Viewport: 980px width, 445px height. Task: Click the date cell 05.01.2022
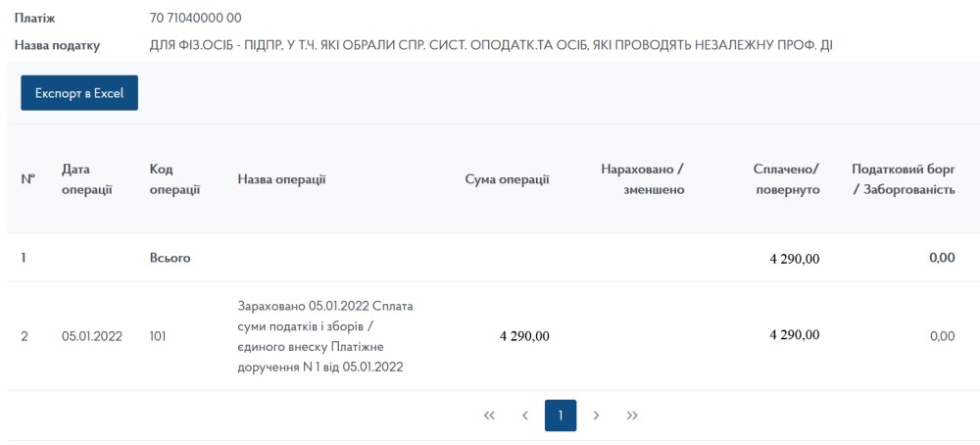pos(91,336)
